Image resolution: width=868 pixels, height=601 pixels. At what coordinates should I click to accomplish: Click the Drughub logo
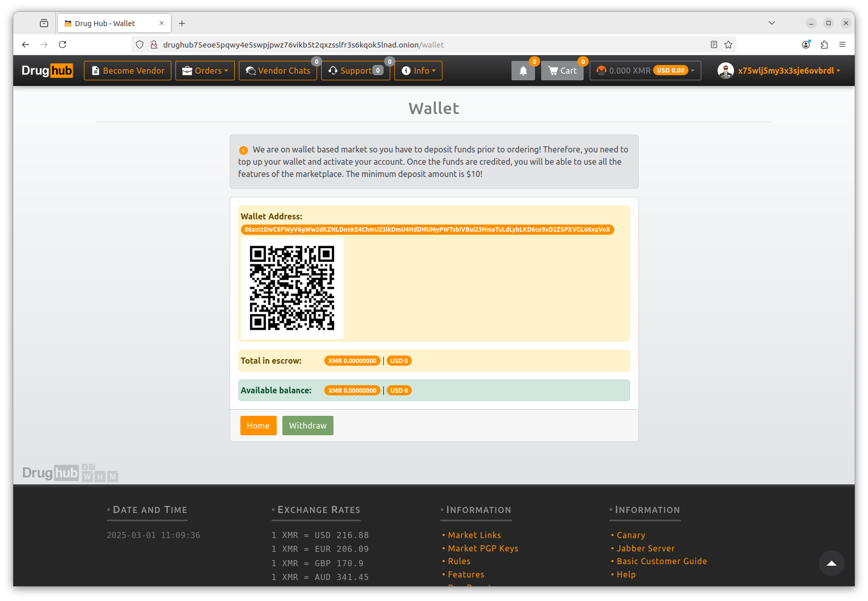(47, 70)
